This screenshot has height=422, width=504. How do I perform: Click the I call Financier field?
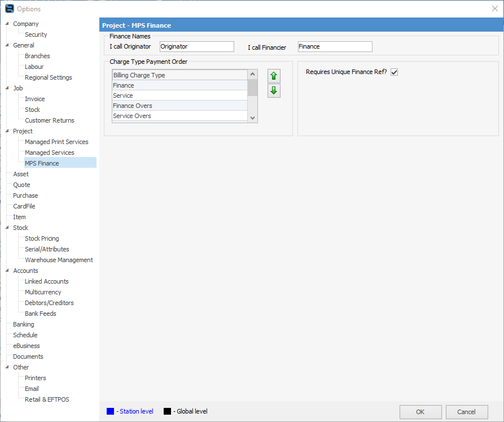pyautogui.click(x=335, y=46)
